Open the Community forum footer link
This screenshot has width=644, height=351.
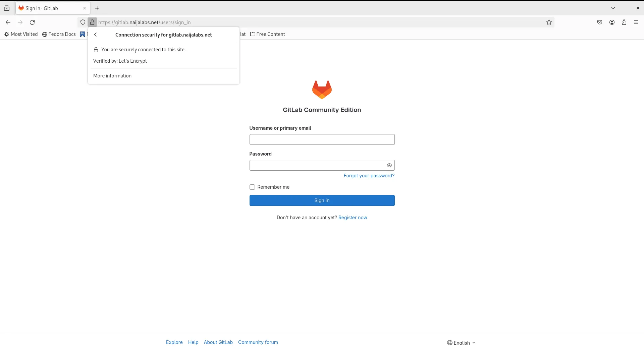coord(258,342)
